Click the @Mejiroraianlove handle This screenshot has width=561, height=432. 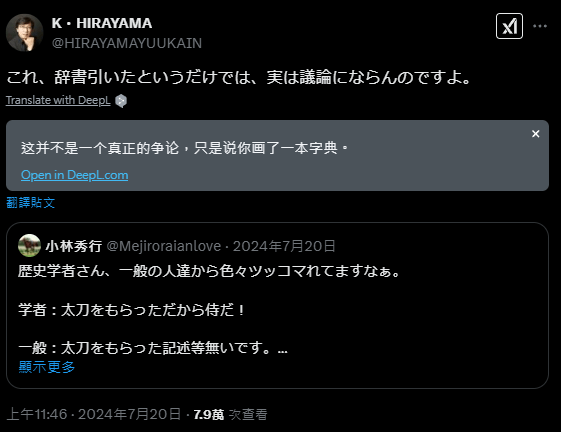point(164,246)
